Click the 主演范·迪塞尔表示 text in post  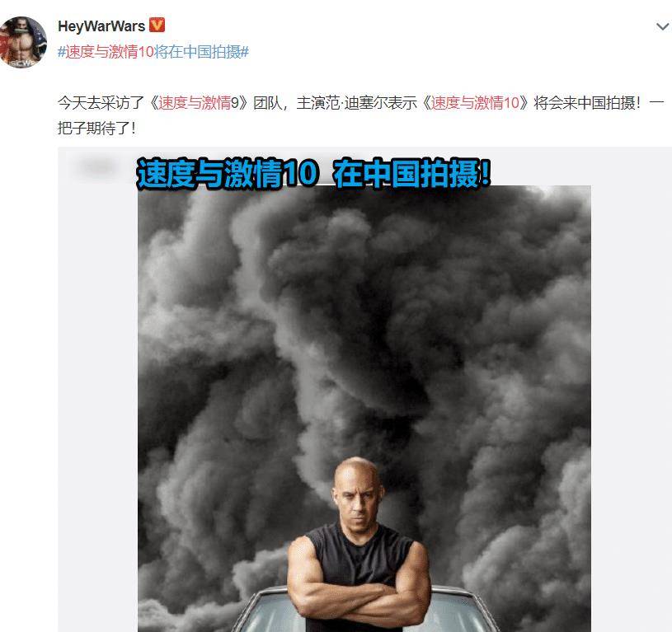pyautogui.click(x=356, y=103)
